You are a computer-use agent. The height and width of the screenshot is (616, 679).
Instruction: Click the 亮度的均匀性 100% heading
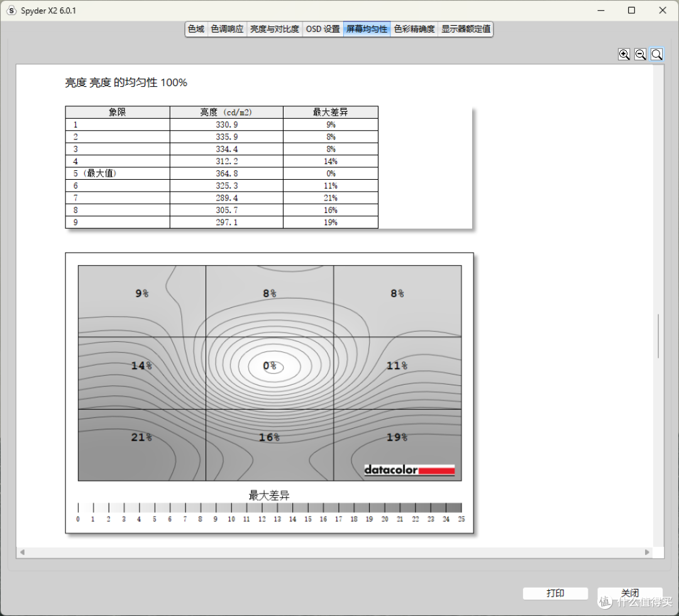[126, 82]
